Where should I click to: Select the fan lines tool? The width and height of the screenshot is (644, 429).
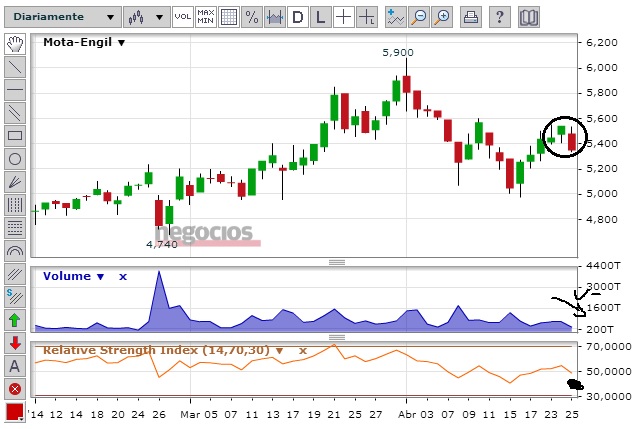click(15, 182)
